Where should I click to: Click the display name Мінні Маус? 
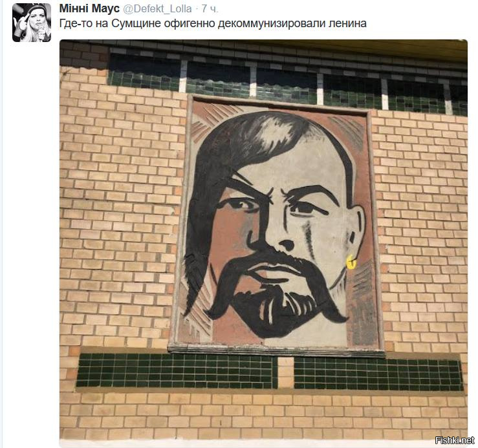(x=89, y=9)
